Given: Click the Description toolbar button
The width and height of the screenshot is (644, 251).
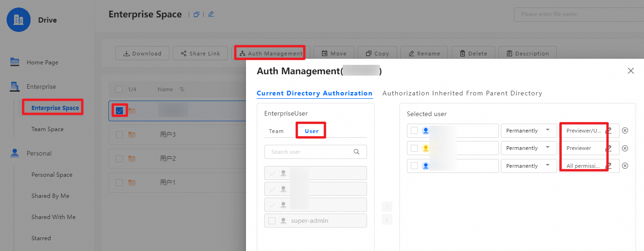Looking at the screenshot, I should tap(528, 54).
